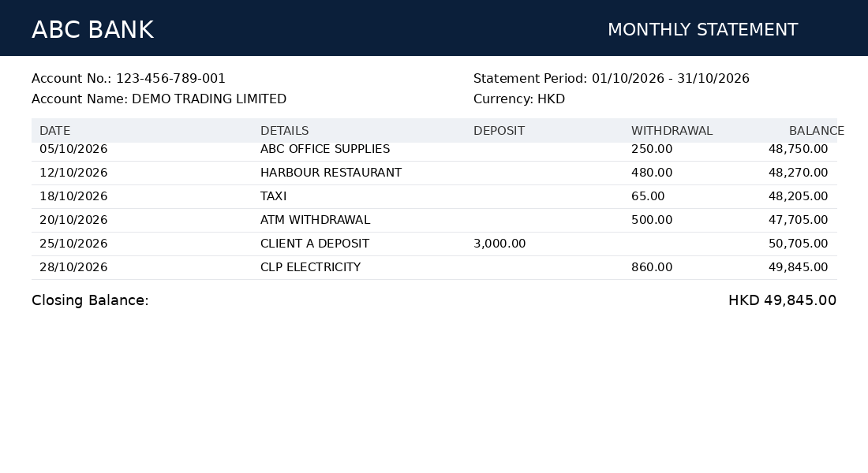This screenshot has height=473, width=868.
Task: Click the MONTHLY STATEMENT heading
Action: (x=702, y=29)
